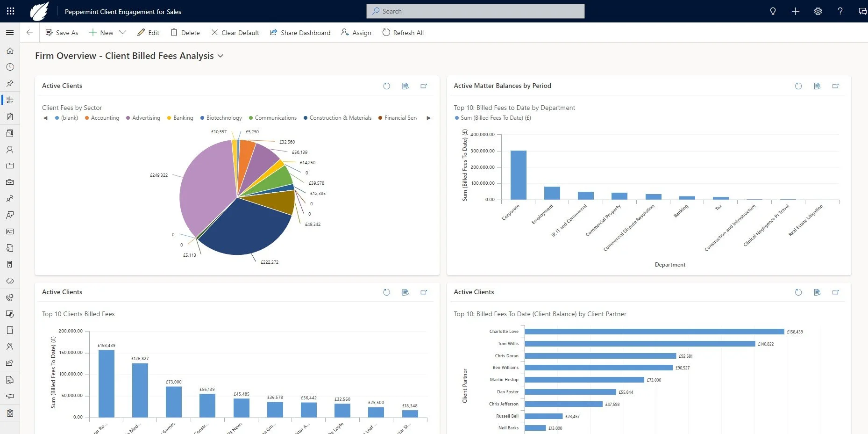
Task: Select the Pinned items icon
Action: [10, 83]
